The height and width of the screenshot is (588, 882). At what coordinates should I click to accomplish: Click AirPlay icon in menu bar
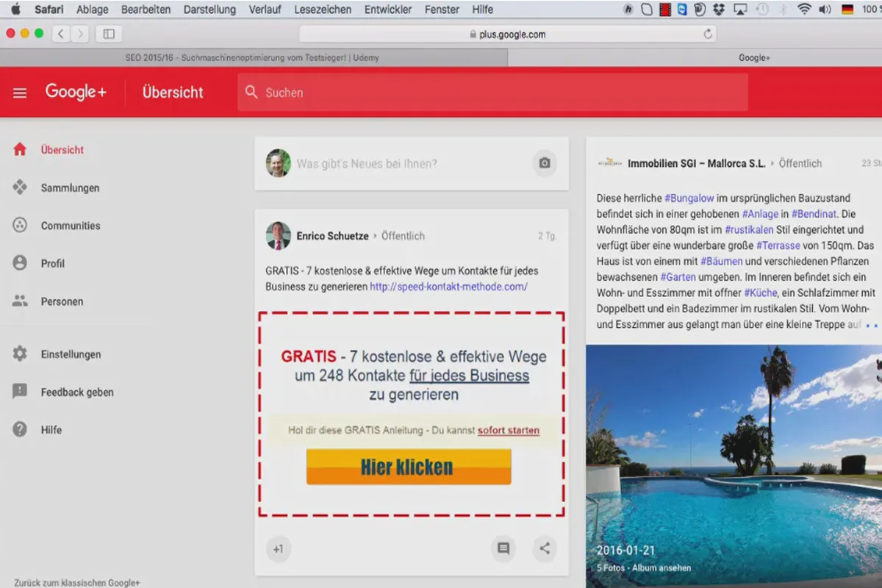[x=740, y=10]
